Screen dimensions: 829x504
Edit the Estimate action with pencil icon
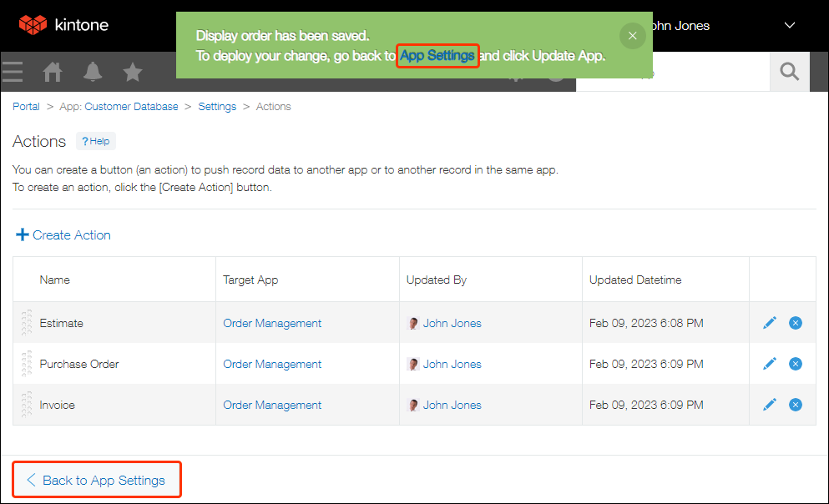(x=770, y=323)
